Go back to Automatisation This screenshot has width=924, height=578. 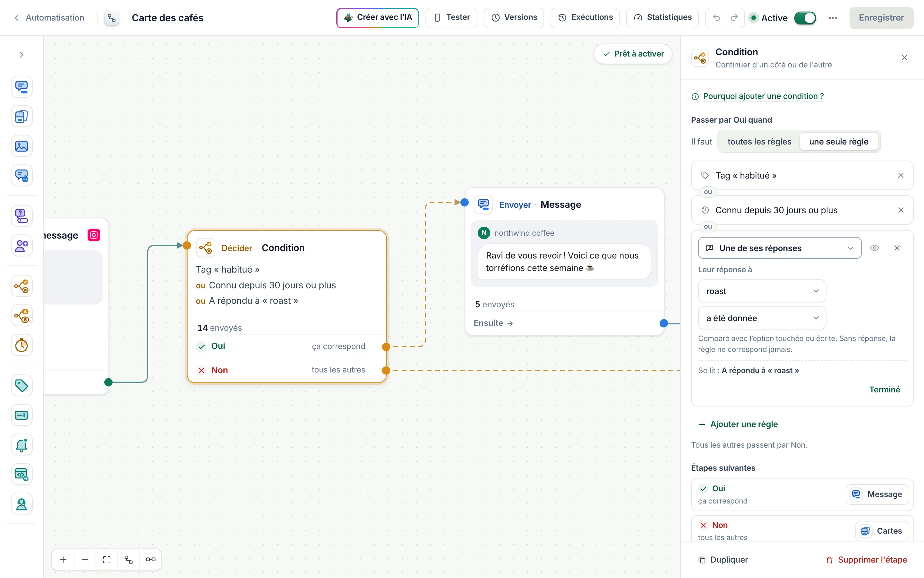click(49, 18)
